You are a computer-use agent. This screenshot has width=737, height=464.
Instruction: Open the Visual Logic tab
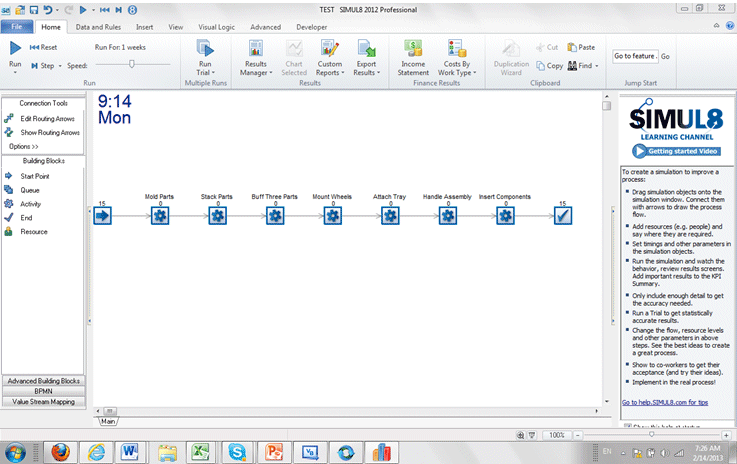click(216, 27)
